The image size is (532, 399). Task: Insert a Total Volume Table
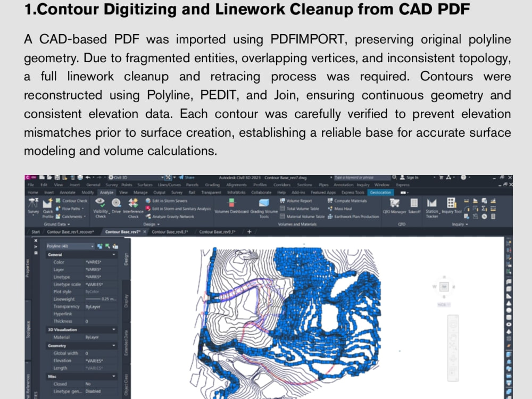[x=299, y=209]
